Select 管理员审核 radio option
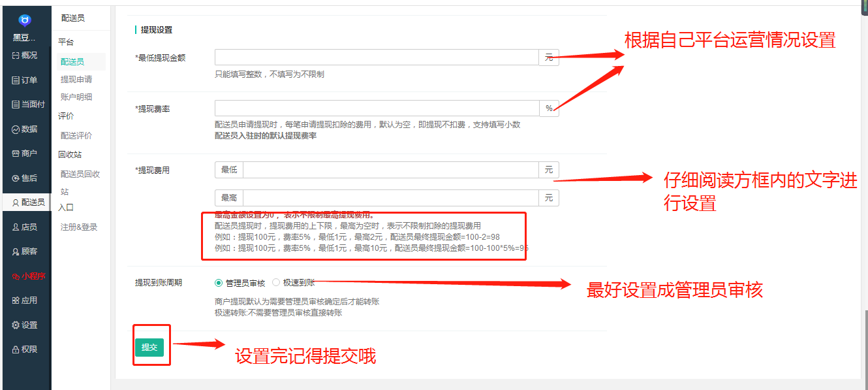Image resolution: width=868 pixels, height=390 pixels. click(x=219, y=283)
